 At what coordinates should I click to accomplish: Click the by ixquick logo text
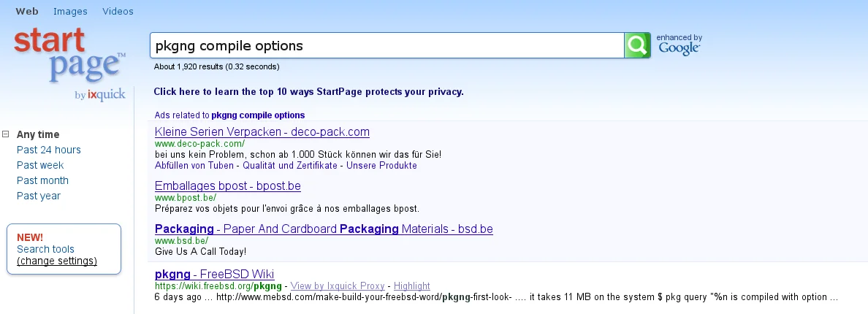pos(99,94)
